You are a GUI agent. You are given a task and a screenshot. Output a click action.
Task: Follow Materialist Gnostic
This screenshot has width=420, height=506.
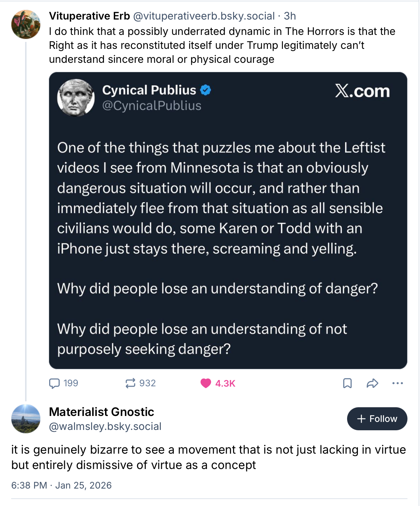coord(377,419)
